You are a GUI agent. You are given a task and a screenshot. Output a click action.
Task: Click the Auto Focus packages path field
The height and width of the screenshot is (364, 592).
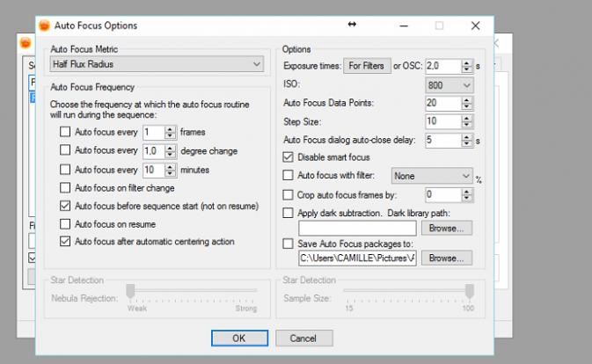pos(357,258)
